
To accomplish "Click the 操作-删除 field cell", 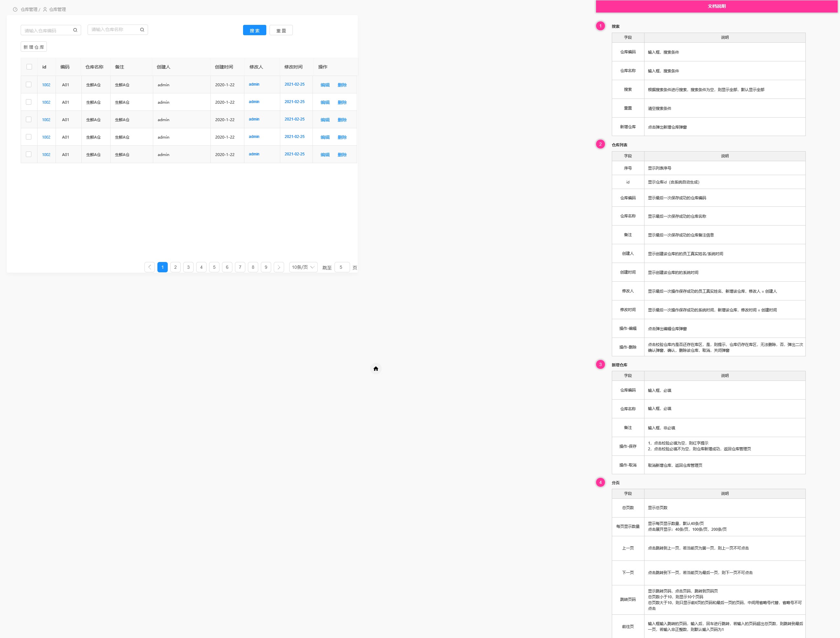I will [628, 347].
